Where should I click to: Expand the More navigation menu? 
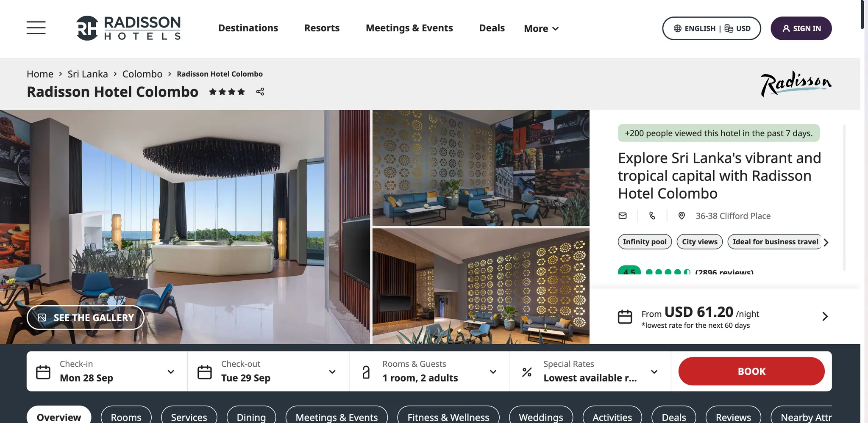pos(541,28)
